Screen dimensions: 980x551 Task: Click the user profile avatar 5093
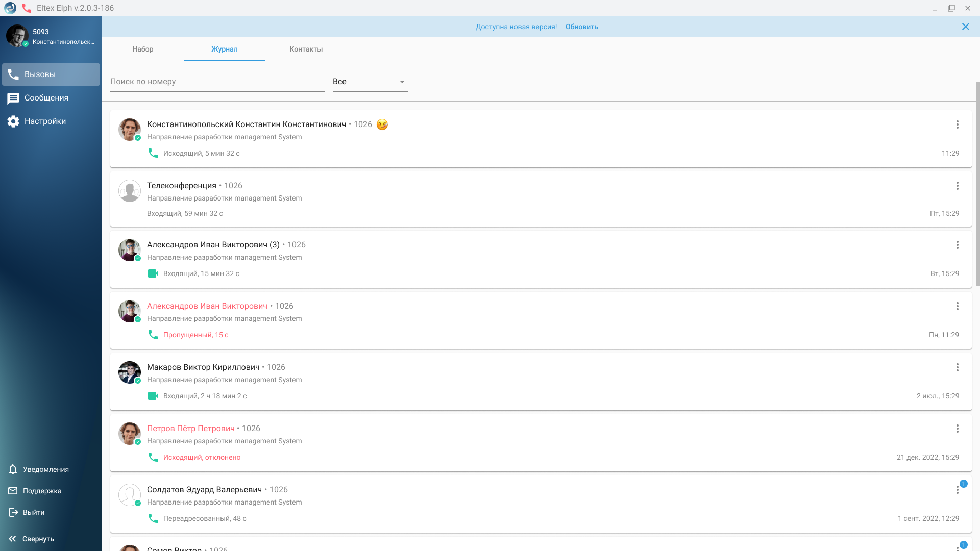(17, 36)
